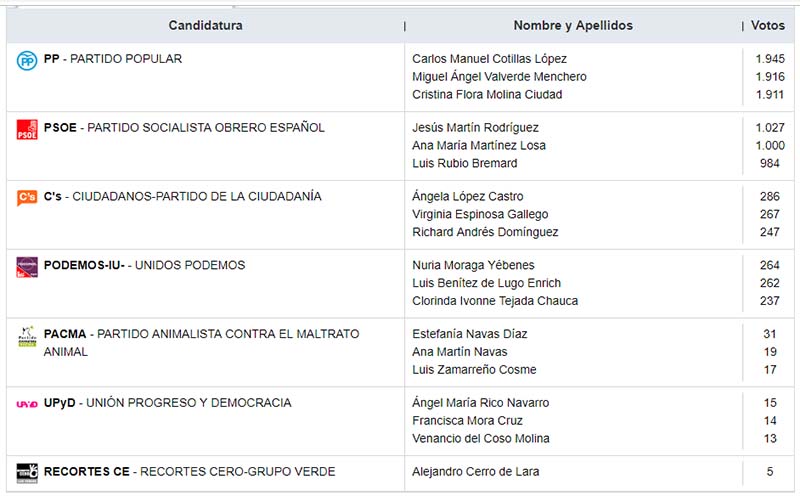Select candidate Estefanía Navas Díaz

click(470, 334)
